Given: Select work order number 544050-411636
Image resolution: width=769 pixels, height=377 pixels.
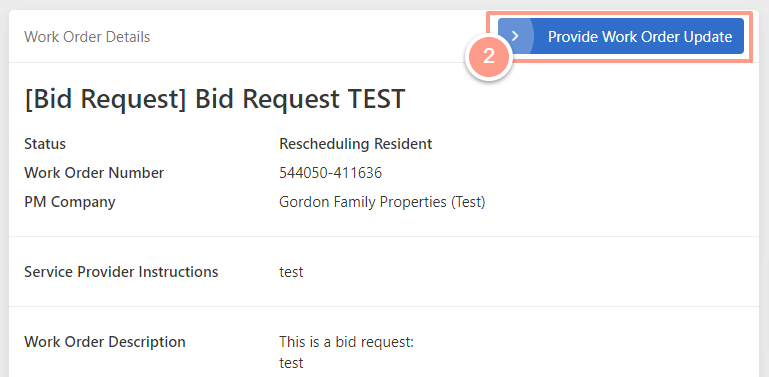Looking at the screenshot, I should coord(331,173).
